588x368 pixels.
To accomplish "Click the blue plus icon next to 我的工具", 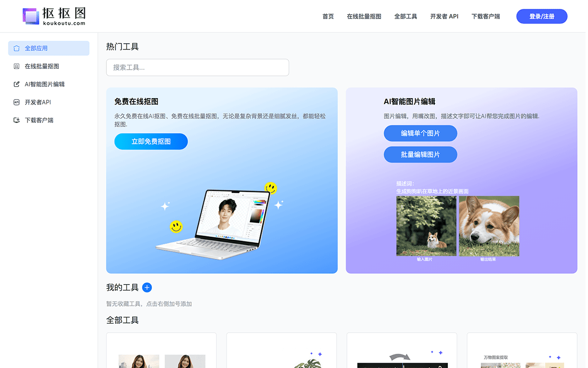I will [147, 287].
